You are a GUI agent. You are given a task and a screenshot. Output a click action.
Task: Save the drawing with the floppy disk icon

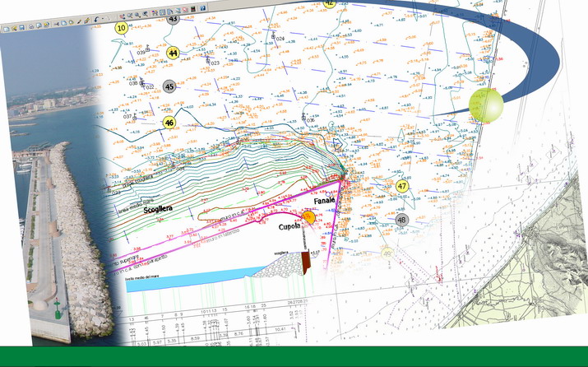(21, 27)
